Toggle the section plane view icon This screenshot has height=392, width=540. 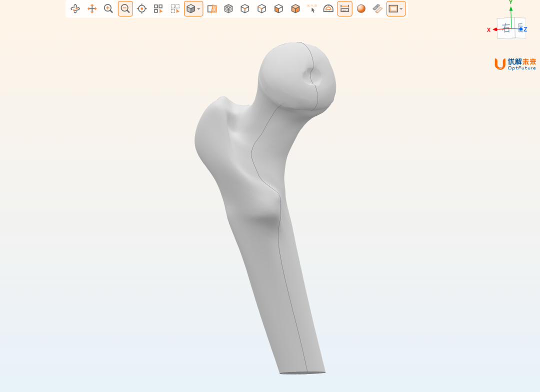tap(212, 8)
